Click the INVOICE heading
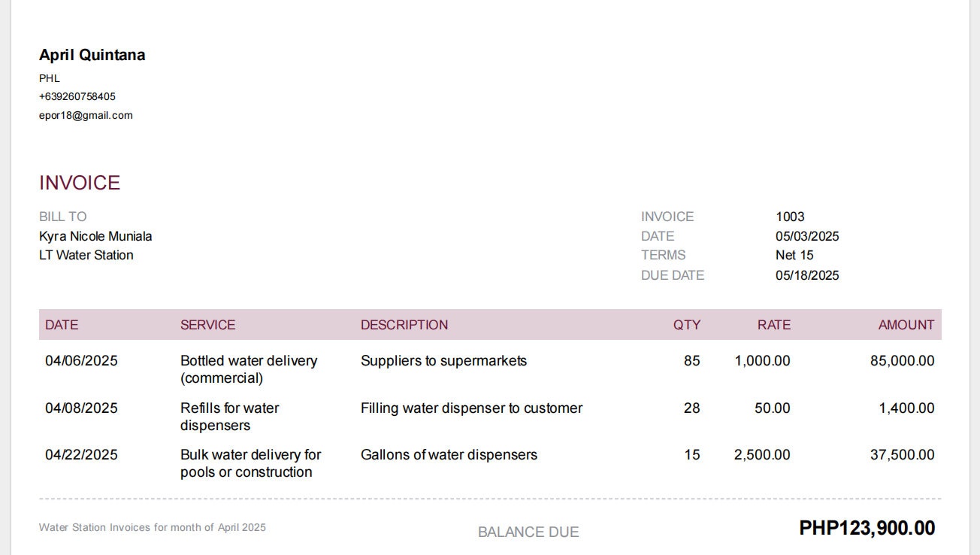The height and width of the screenshot is (555, 980). point(80,183)
